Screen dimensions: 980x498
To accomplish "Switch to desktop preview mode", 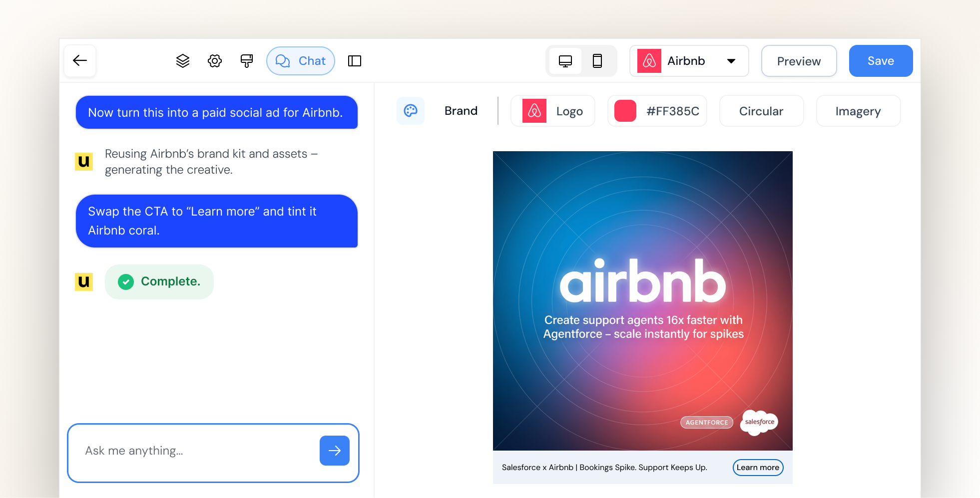I will [x=565, y=61].
